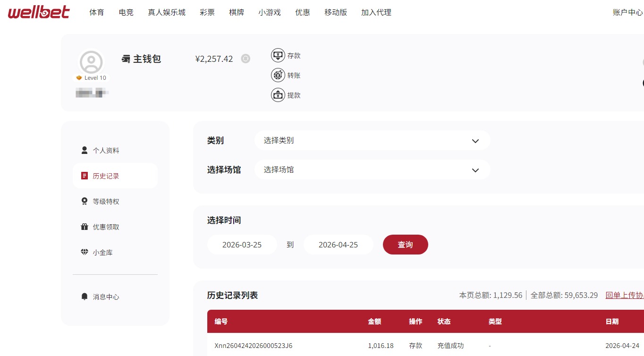Screen dimensions: 644x356
Task: Click the 金额 column header
Action: pyautogui.click(x=374, y=322)
